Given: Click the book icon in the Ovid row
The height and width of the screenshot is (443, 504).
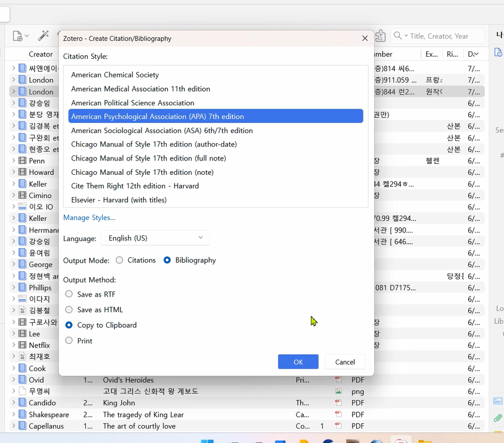Looking at the screenshot, I should coord(22,380).
